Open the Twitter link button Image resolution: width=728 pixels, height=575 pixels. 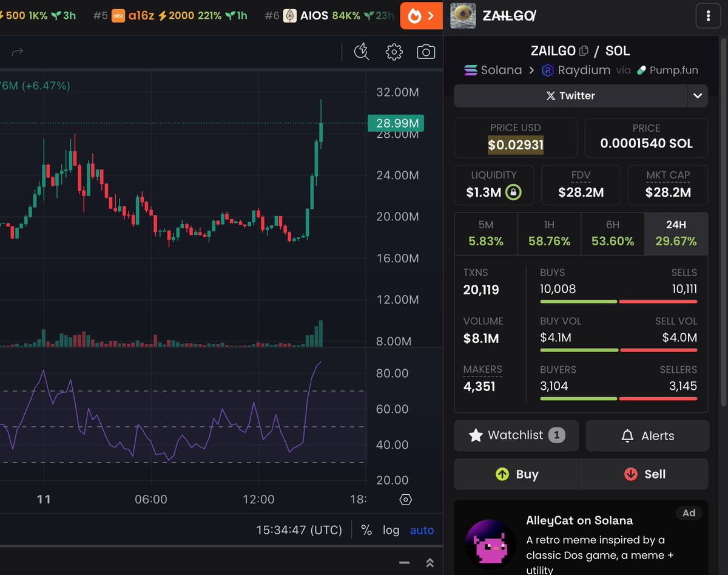click(570, 95)
